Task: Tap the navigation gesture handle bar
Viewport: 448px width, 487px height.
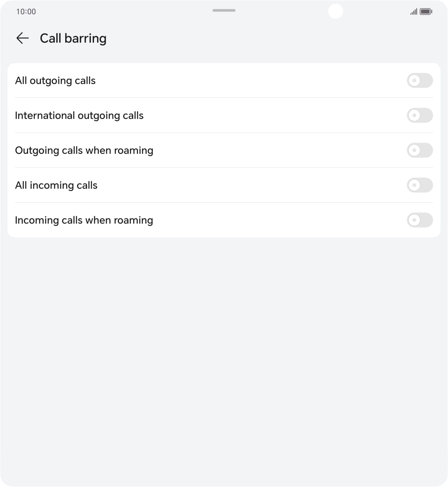Action: tap(224, 11)
